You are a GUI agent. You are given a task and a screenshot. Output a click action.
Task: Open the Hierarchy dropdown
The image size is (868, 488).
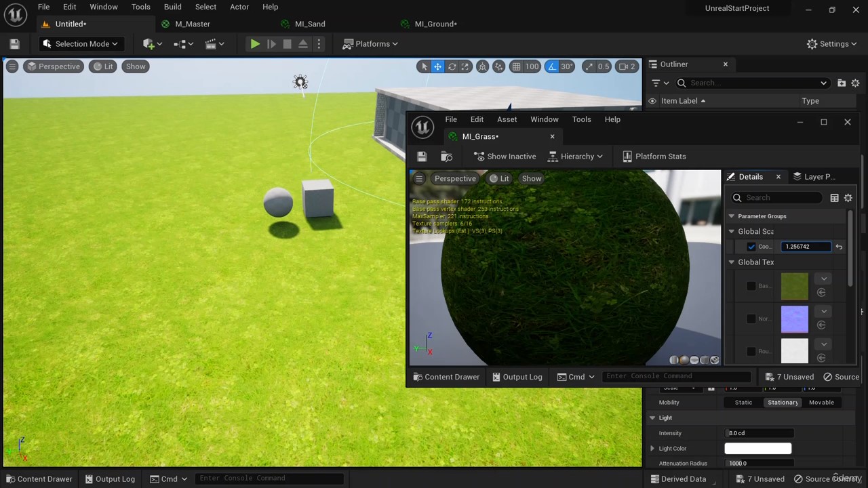tap(576, 157)
